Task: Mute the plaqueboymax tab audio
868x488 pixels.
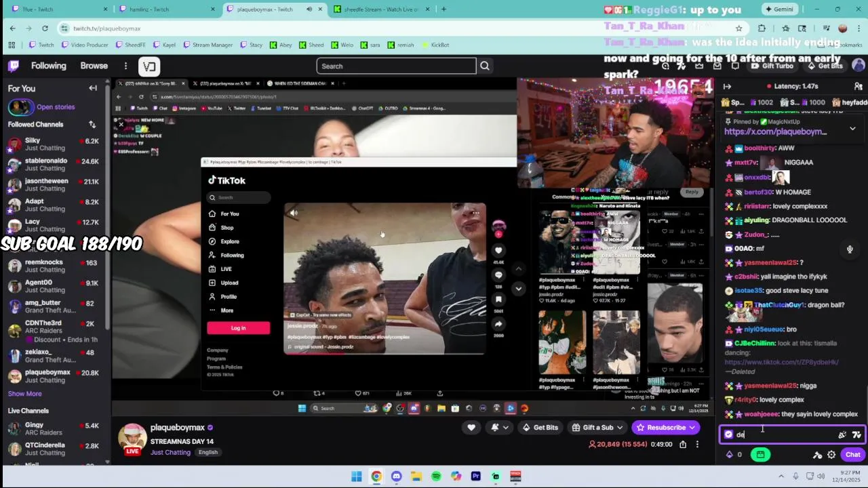Action: pos(309,9)
